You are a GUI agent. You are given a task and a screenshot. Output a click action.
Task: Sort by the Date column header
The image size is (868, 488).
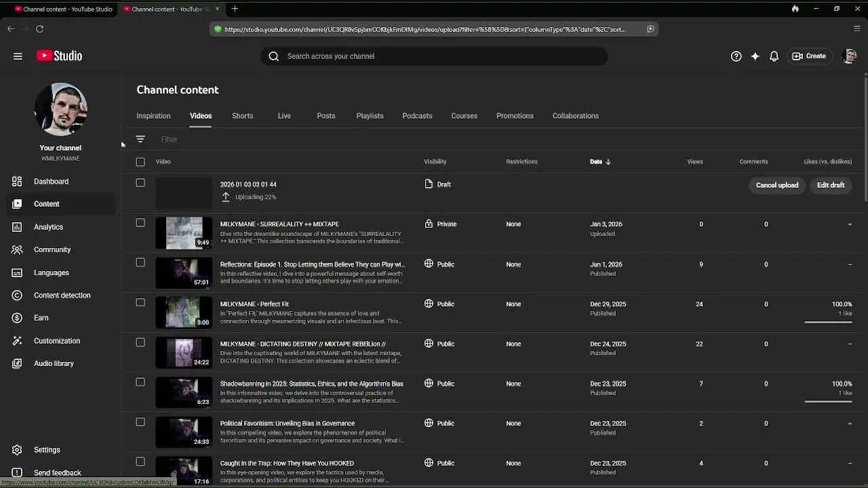click(x=600, y=162)
